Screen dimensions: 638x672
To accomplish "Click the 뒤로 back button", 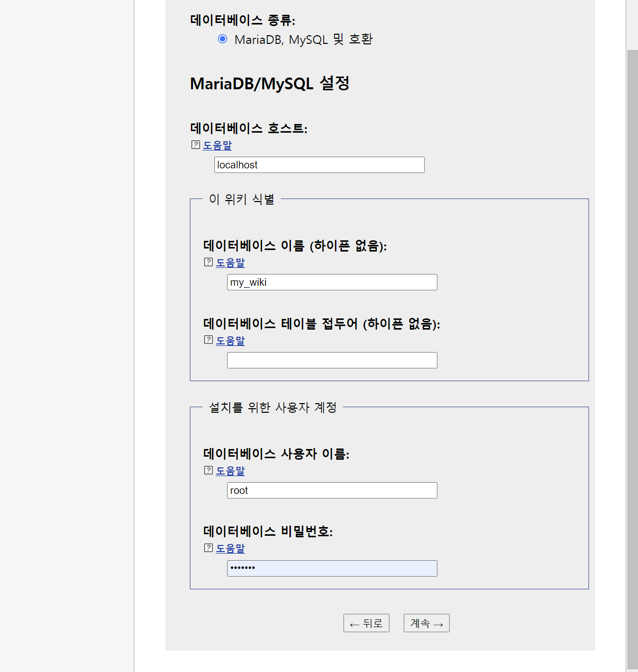I will (x=366, y=623).
